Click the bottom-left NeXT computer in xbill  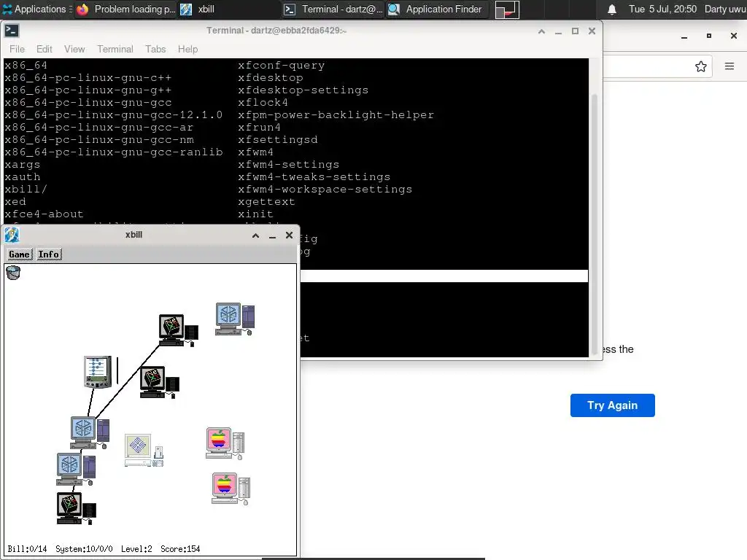(76, 508)
